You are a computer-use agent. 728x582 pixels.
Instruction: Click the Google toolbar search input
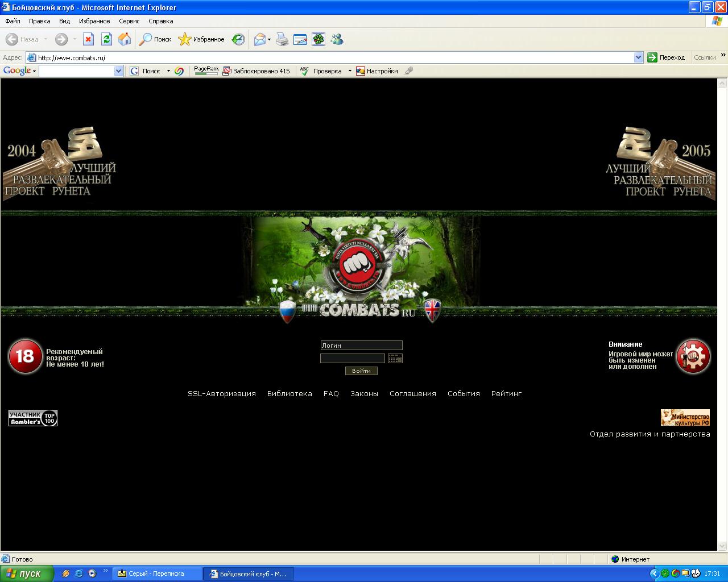77,71
